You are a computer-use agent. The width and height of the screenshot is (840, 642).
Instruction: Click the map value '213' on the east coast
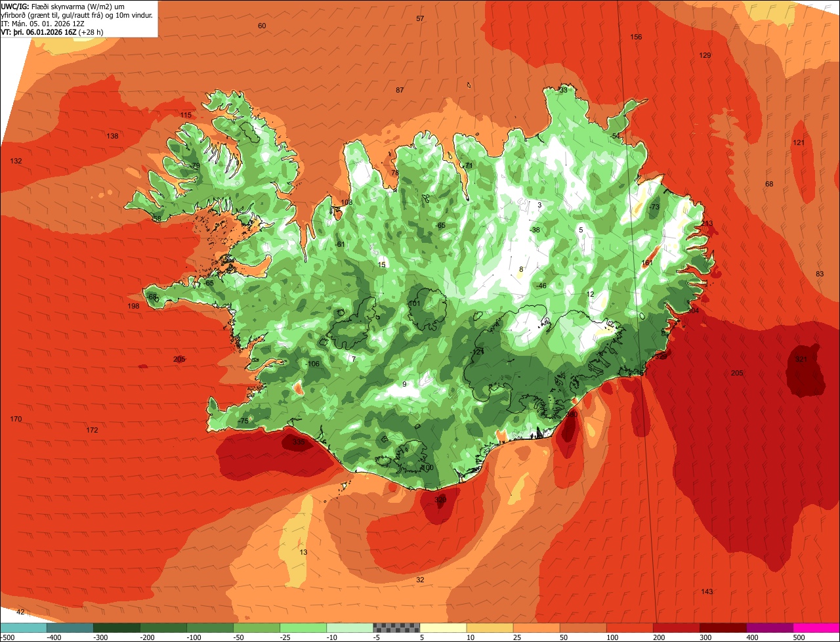point(707,224)
